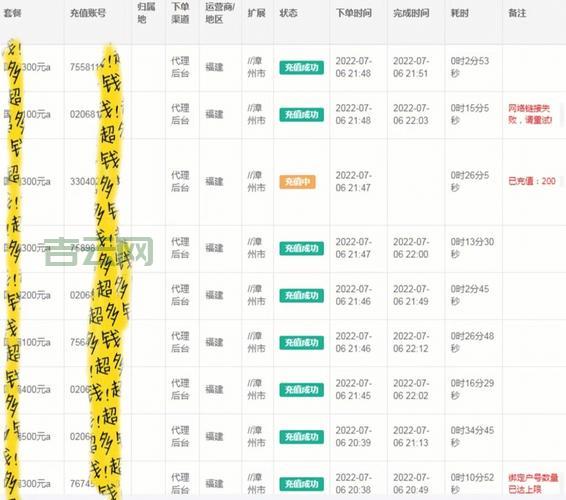Click completion time 2022-07-06 20:49
Image resolution: width=566 pixels, height=500 pixels.
(x=411, y=483)
